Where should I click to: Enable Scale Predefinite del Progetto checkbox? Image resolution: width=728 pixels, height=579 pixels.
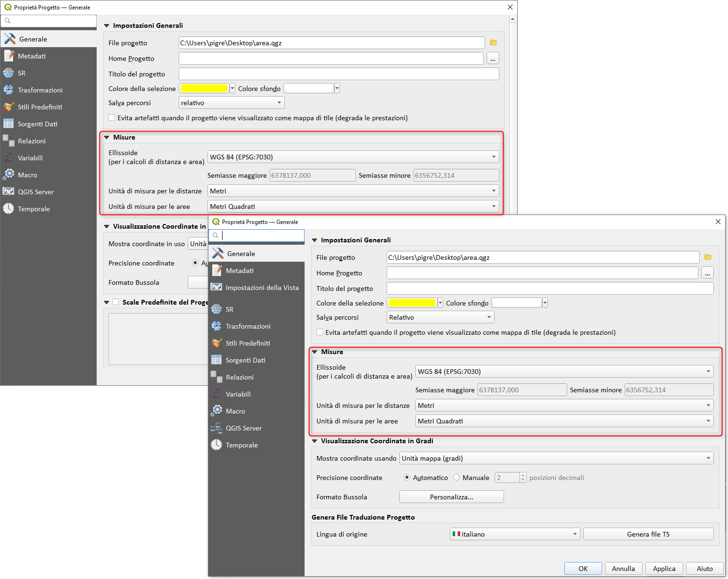point(116,302)
